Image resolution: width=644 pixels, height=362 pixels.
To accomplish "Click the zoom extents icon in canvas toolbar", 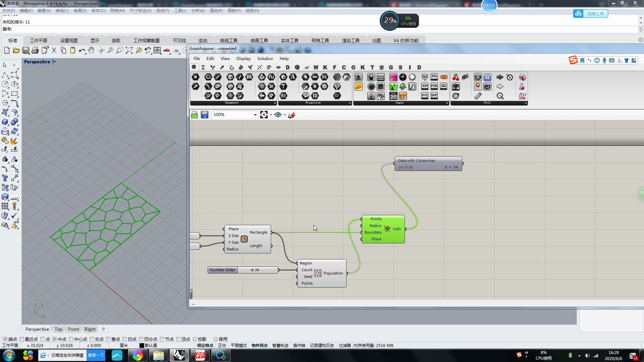I will pos(264,115).
